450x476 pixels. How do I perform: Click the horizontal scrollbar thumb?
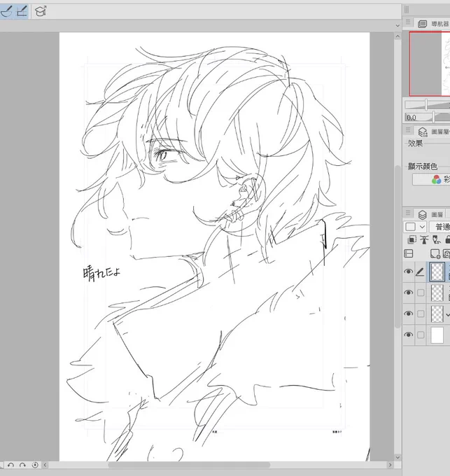click(x=189, y=465)
